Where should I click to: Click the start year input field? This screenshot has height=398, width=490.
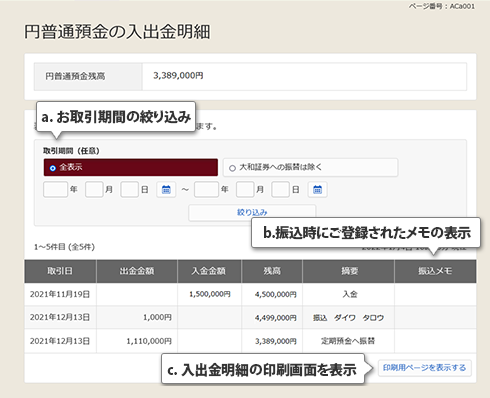[55, 190]
